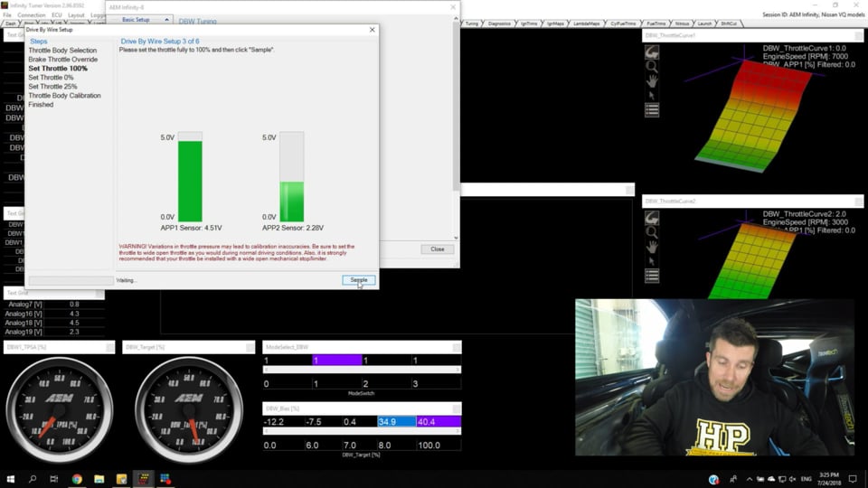Select pointer tool in DBW_ThrottleCurve1 panel
868x488 pixels.
click(652, 96)
